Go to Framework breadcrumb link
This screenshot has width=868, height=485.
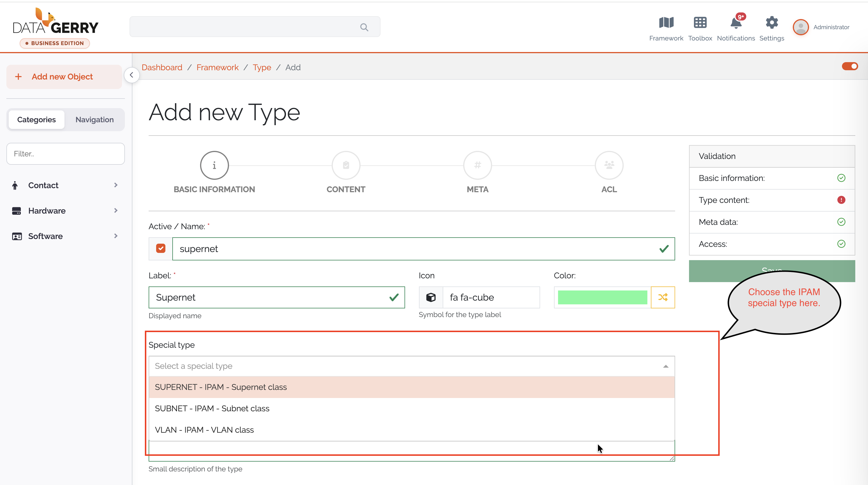coord(217,67)
